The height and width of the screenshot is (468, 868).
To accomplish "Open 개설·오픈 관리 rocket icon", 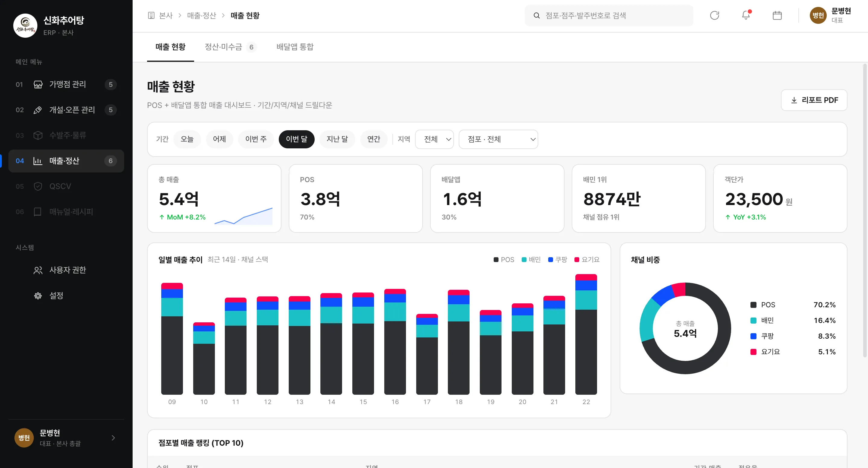I will pos(38,110).
